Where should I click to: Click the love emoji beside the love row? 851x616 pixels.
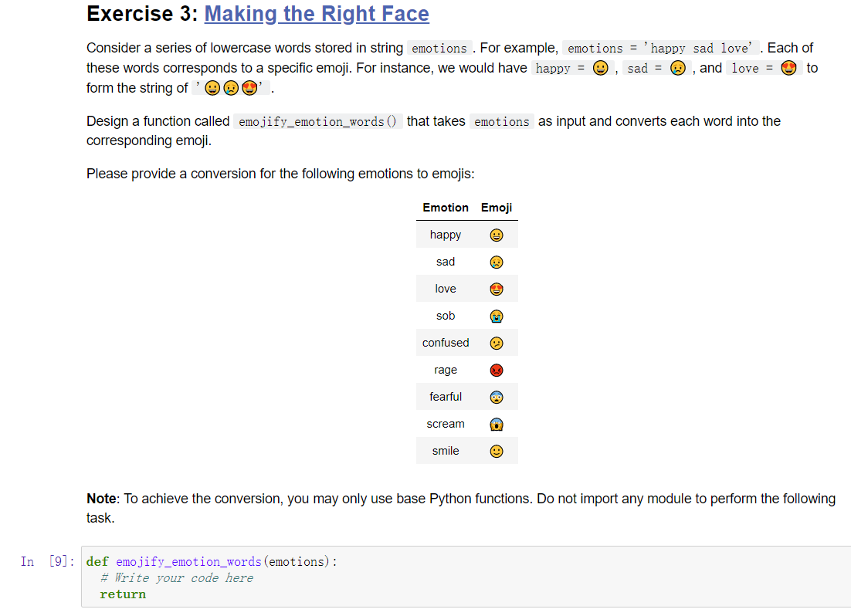click(497, 289)
